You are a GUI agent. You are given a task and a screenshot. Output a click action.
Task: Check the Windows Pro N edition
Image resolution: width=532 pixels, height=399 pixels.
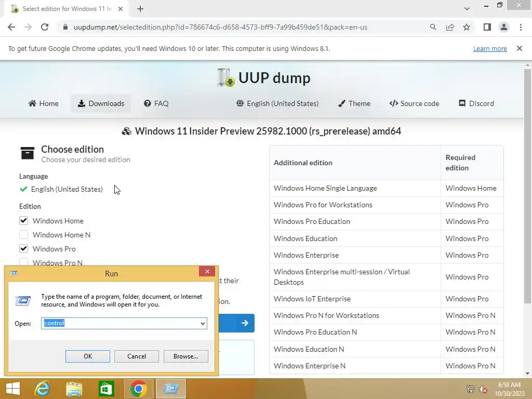click(23, 262)
